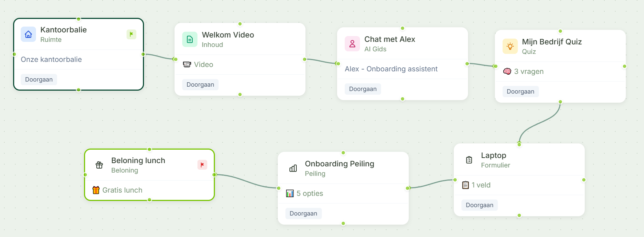Click the brain icon next to 3 vragen

pos(508,71)
